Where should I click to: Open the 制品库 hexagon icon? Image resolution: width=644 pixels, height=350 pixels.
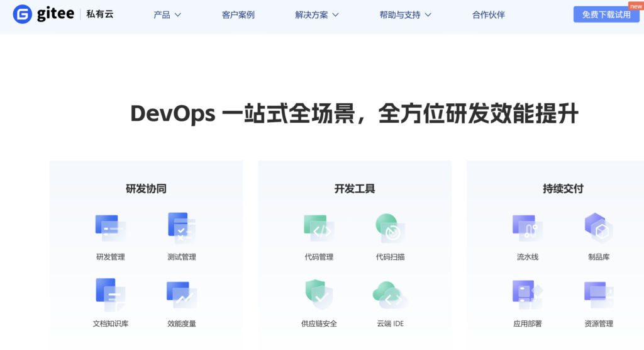point(599,228)
